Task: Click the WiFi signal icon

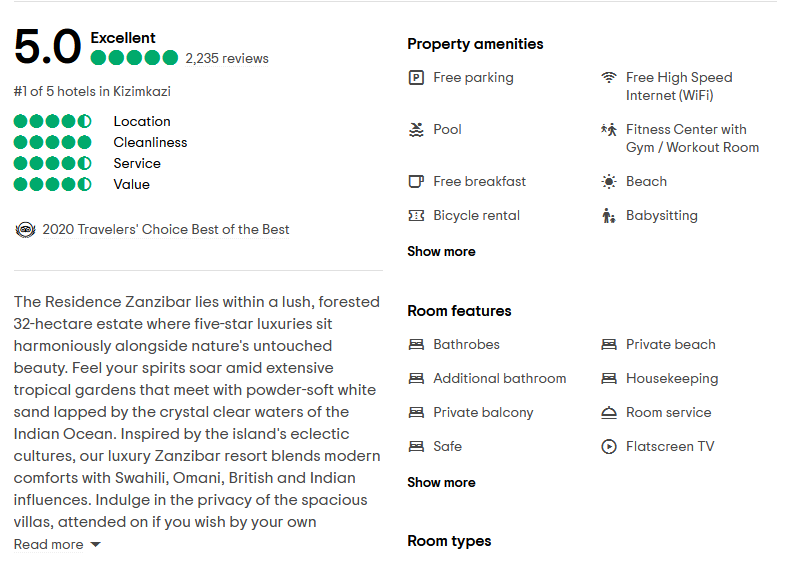Action: [609, 78]
